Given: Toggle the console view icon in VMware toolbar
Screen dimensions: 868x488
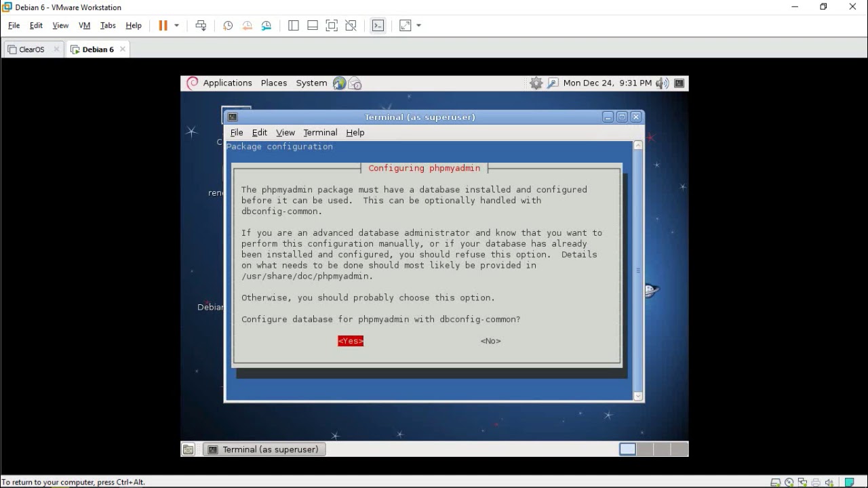Looking at the screenshot, I should pos(378,26).
